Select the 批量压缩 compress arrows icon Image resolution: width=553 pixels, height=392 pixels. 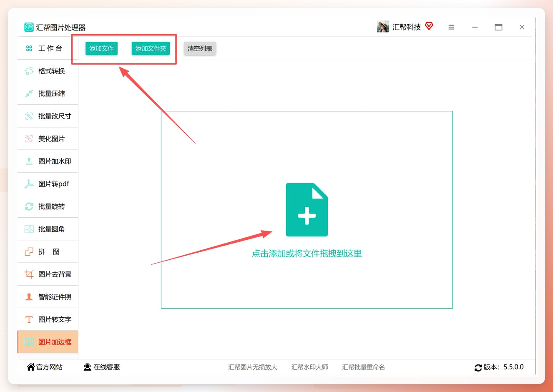pos(29,93)
